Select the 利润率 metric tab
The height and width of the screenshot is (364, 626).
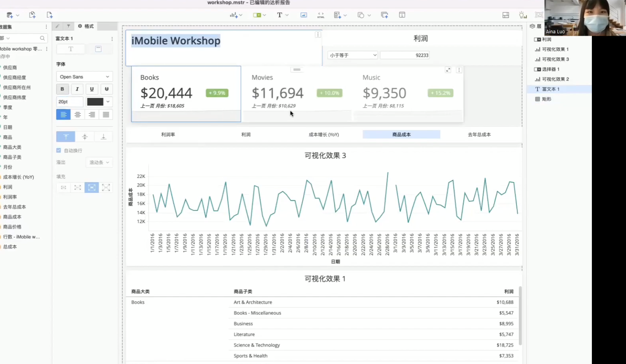pyautogui.click(x=168, y=135)
